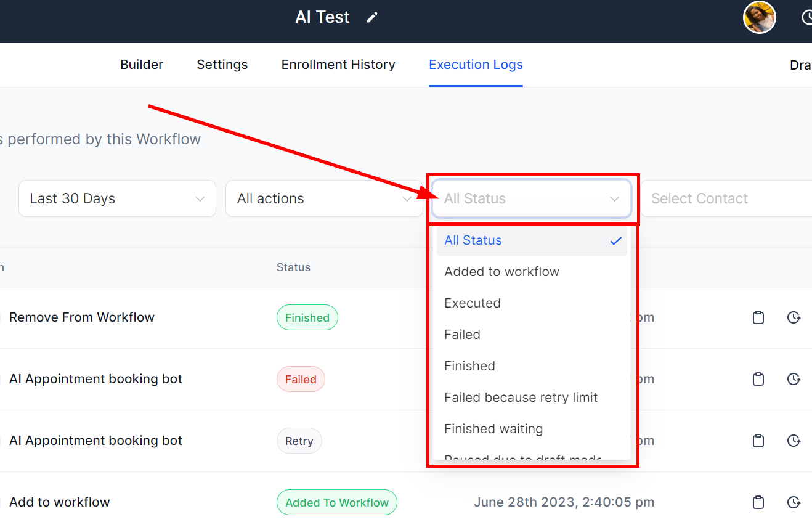Screen dimensions: 812x522
Task: Click clipboard icon in Add to workflow row
Action: tap(758, 502)
